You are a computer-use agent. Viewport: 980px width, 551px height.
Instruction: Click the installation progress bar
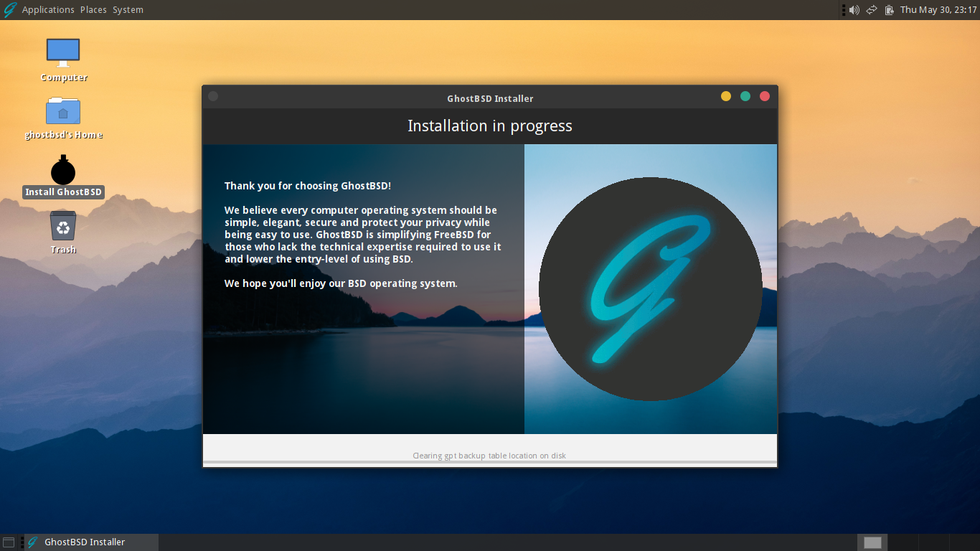point(490,463)
